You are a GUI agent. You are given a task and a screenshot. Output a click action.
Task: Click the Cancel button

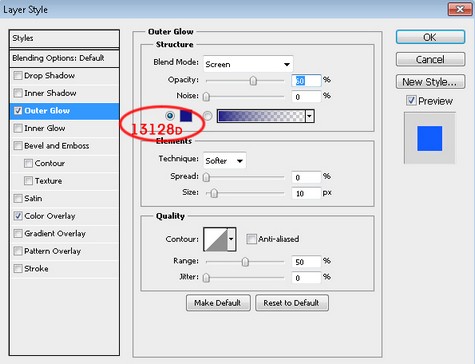(430, 59)
